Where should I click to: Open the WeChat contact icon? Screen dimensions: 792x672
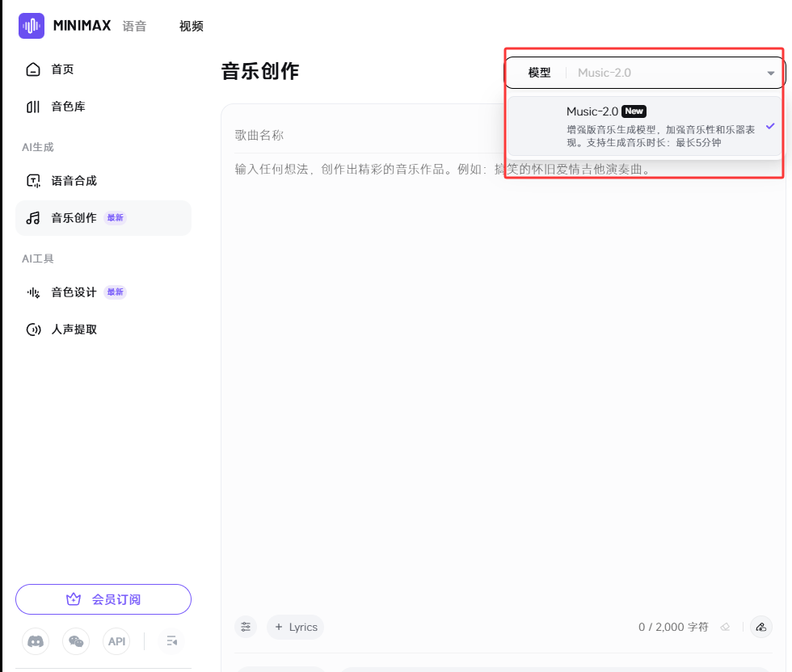76,640
